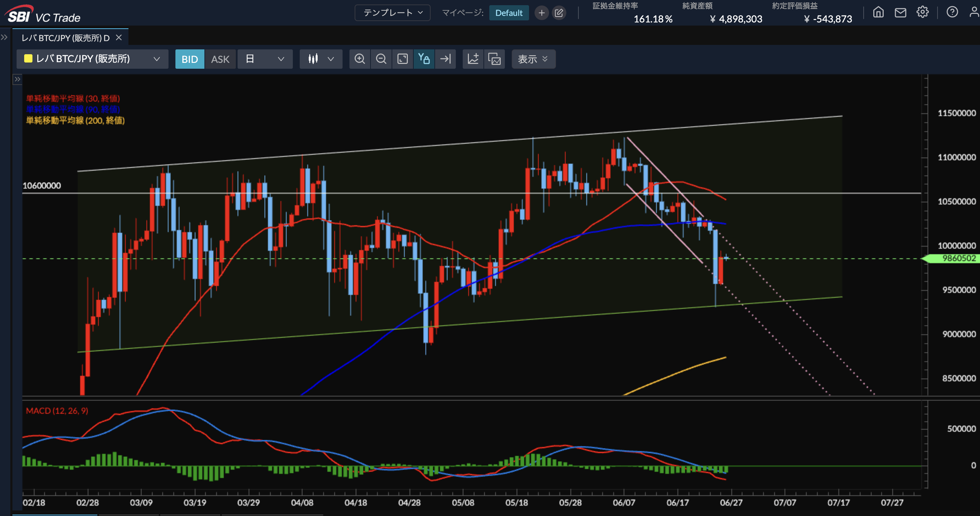Open the mail inbox icon
This screenshot has height=516, width=980.
(900, 12)
